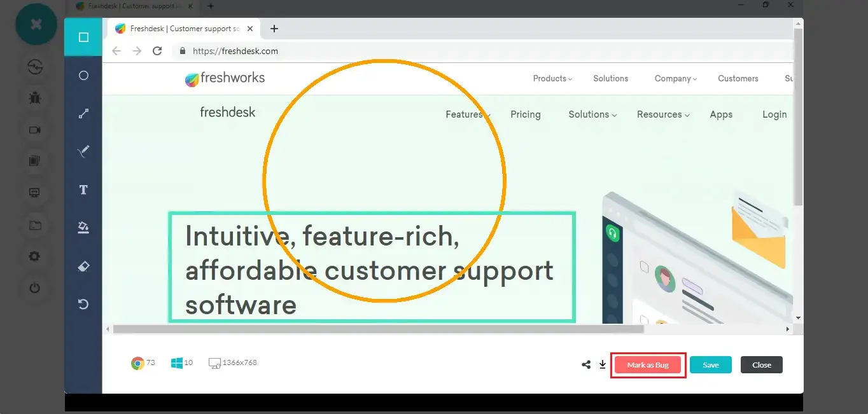Go to the Apps menu item
868x414 pixels.
721,115
